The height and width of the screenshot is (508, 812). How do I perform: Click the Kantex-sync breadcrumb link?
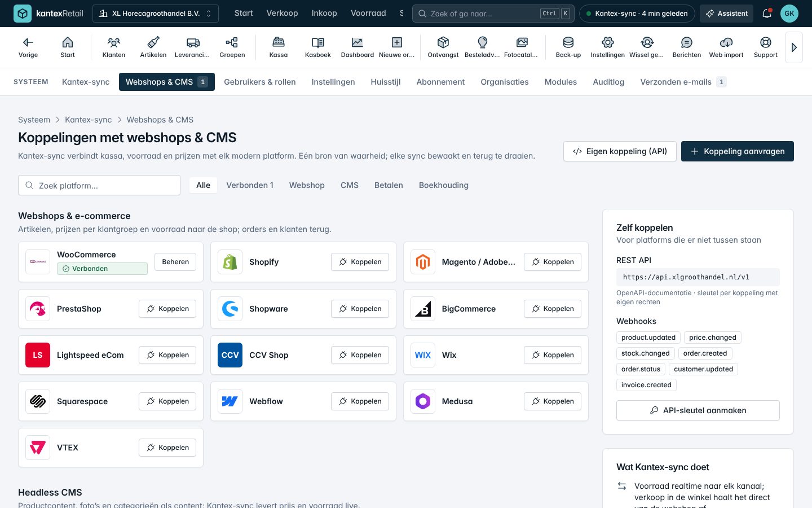88,120
